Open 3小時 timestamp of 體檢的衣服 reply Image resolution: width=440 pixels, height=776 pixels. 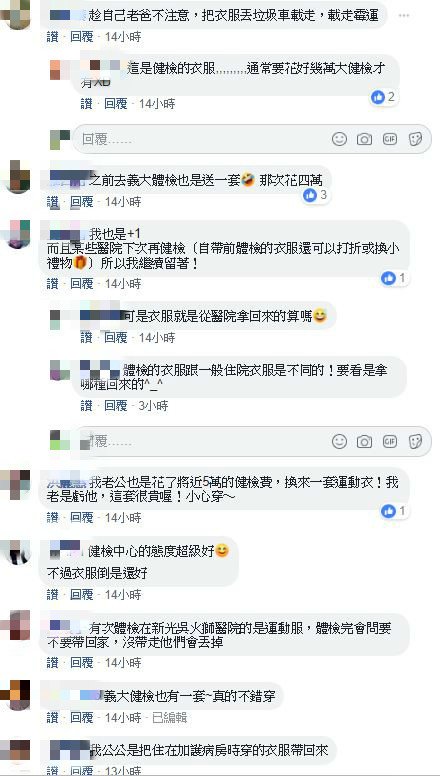[153, 406]
